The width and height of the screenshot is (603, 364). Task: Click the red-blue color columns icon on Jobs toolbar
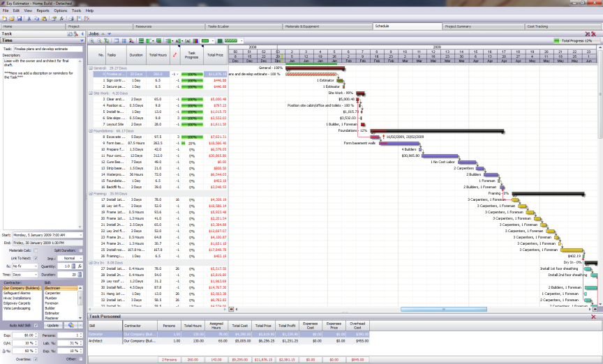tap(195, 40)
